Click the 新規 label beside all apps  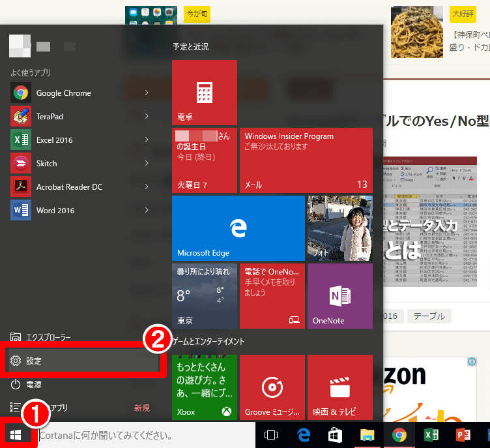click(142, 408)
